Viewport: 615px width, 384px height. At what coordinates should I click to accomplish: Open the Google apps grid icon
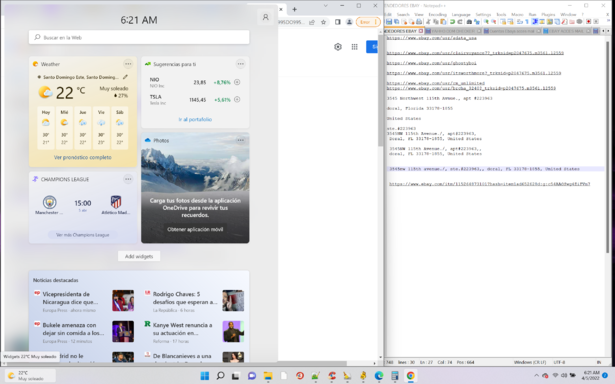tap(355, 47)
